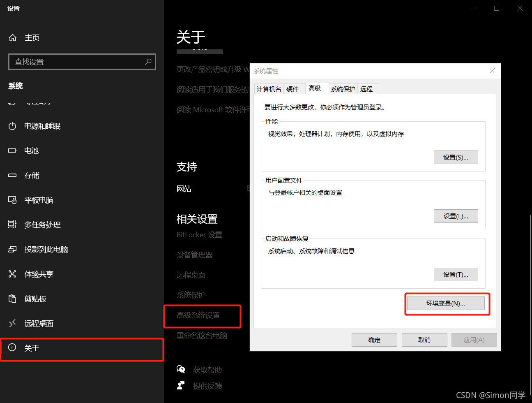
Task: Click the 重命名这台电脑 link
Action: [202, 336]
